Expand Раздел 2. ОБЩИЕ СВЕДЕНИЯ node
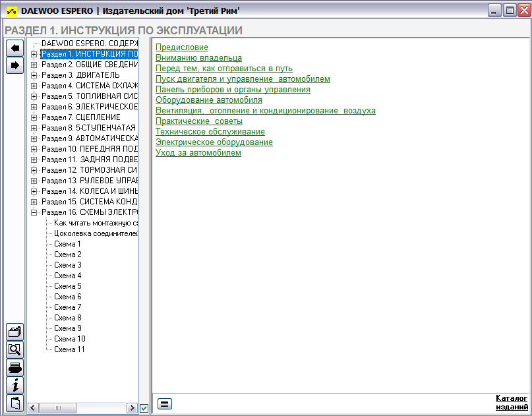Image resolution: width=532 pixels, height=416 pixels. point(34,65)
